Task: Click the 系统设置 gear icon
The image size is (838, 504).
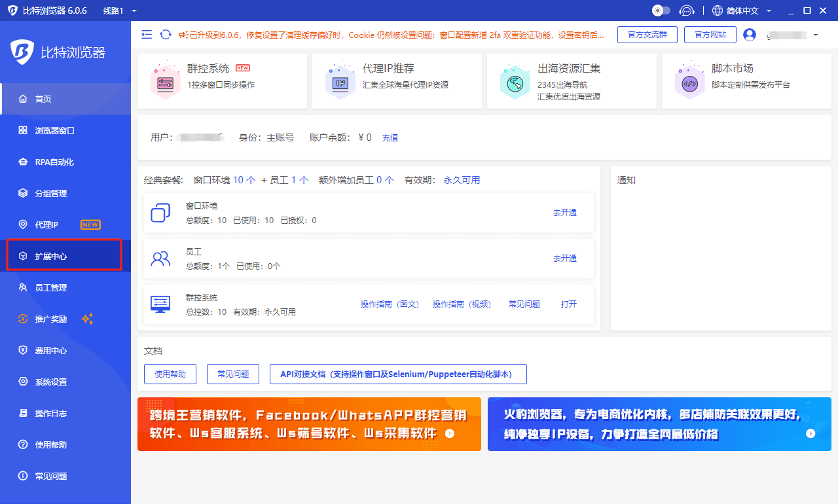Action: pyautogui.click(x=23, y=382)
